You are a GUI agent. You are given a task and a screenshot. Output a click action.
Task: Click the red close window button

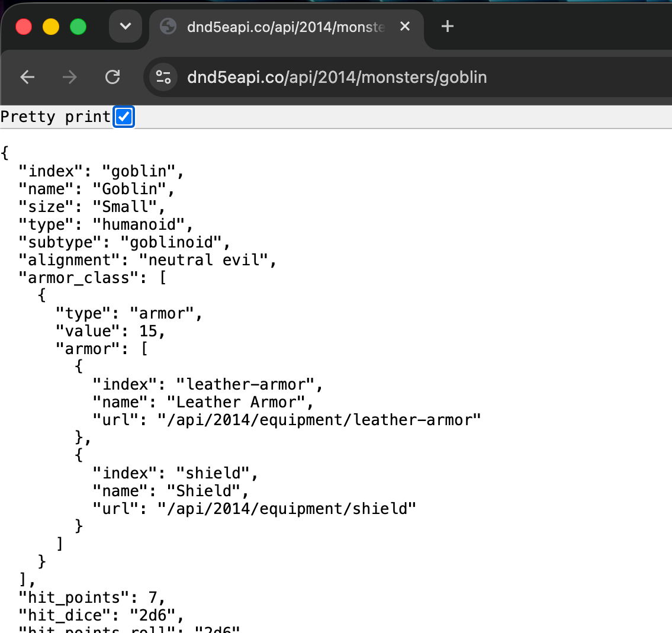(x=24, y=27)
